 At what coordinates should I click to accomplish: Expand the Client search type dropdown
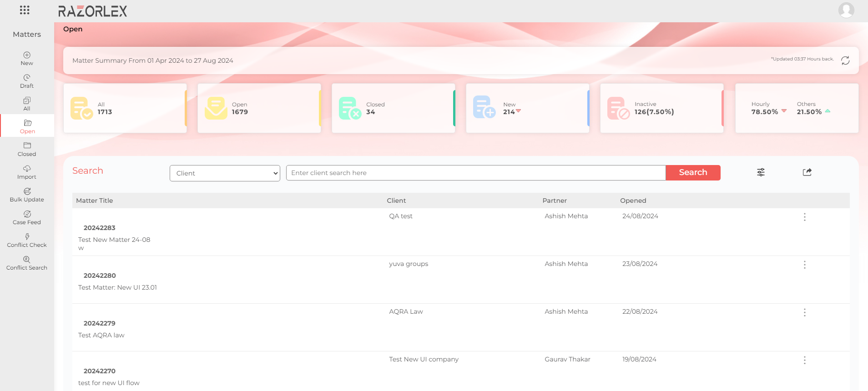(225, 173)
